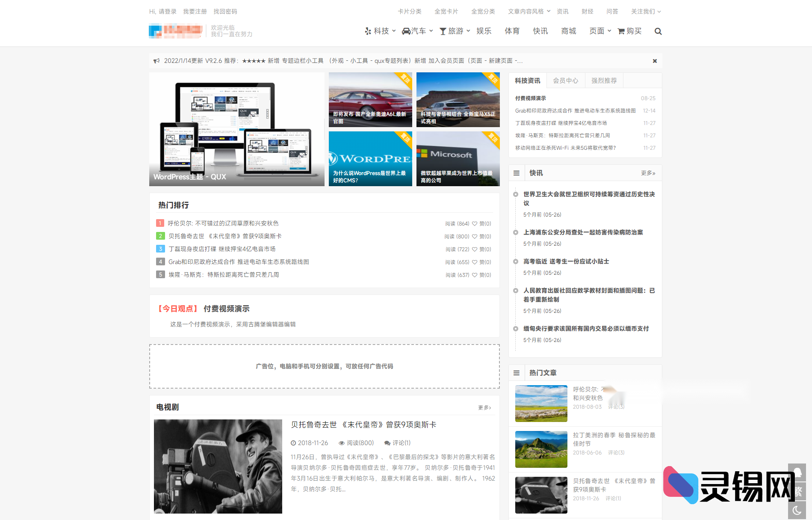The image size is (812, 520).
Task: Click the 找回密码 link
Action: (225, 12)
